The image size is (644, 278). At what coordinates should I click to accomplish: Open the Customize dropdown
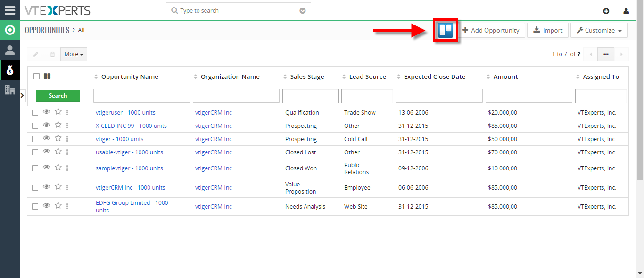pos(599,30)
